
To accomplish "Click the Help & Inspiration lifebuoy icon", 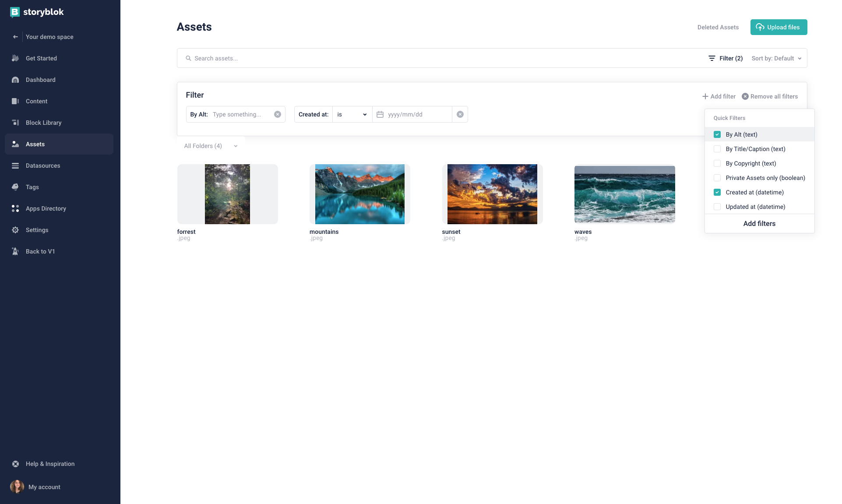I will (15, 464).
